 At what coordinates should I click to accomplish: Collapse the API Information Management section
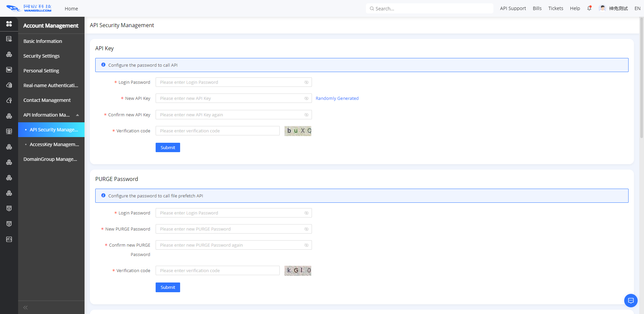pyautogui.click(x=77, y=115)
